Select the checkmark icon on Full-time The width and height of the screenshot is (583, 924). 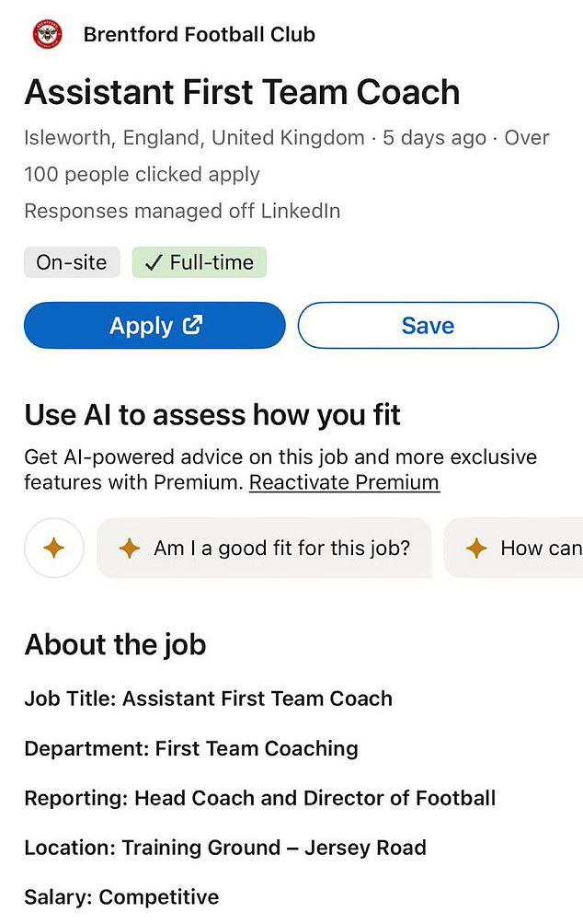coord(152,262)
